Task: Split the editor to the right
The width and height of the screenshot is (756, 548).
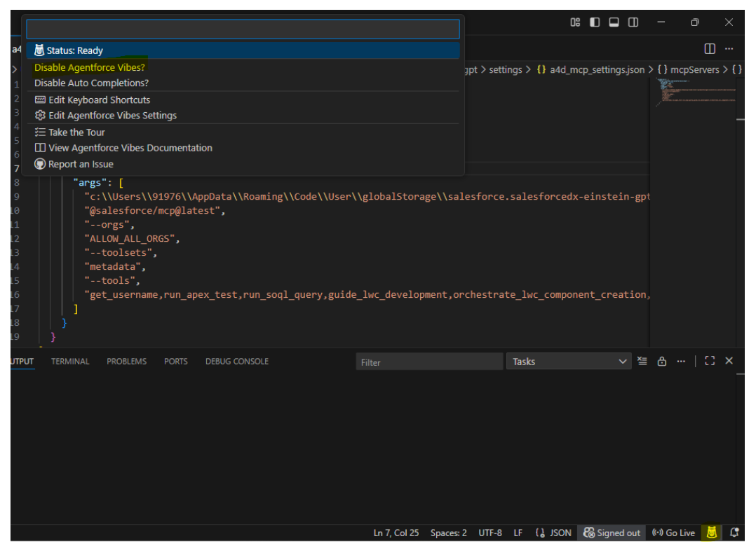Action: pyautogui.click(x=710, y=49)
